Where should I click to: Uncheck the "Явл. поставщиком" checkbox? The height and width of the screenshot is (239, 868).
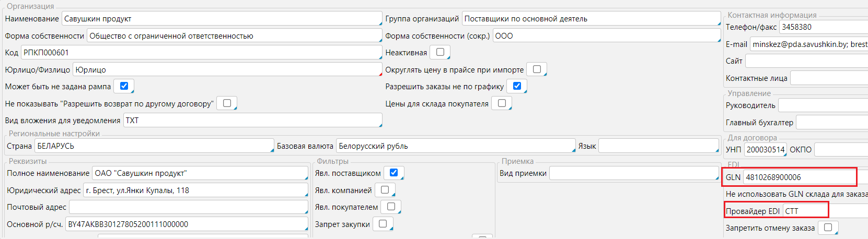tap(394, 173)
